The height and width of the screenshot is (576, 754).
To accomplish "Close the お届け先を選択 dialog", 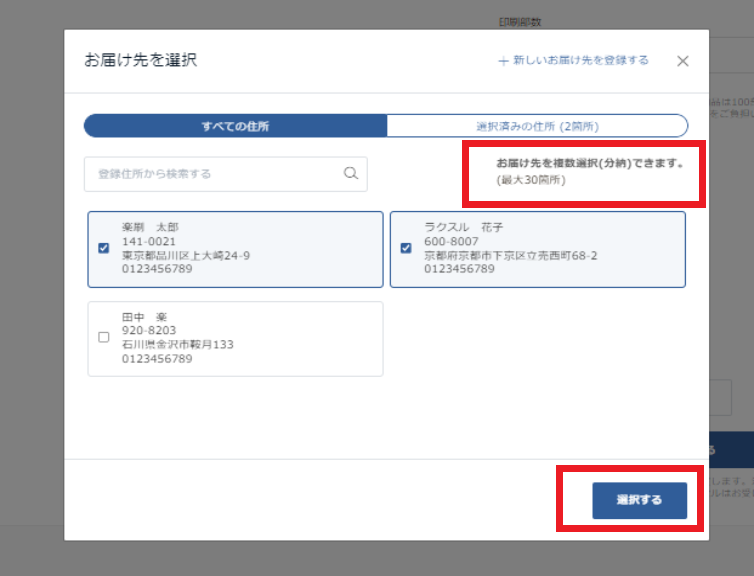I will tap(682, 61).
